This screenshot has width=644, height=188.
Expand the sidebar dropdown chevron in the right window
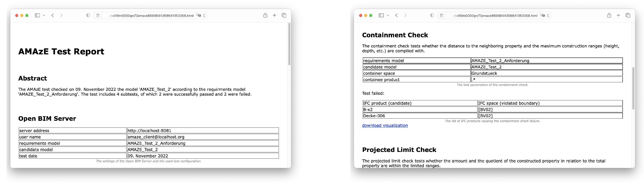tap(388, 15)
